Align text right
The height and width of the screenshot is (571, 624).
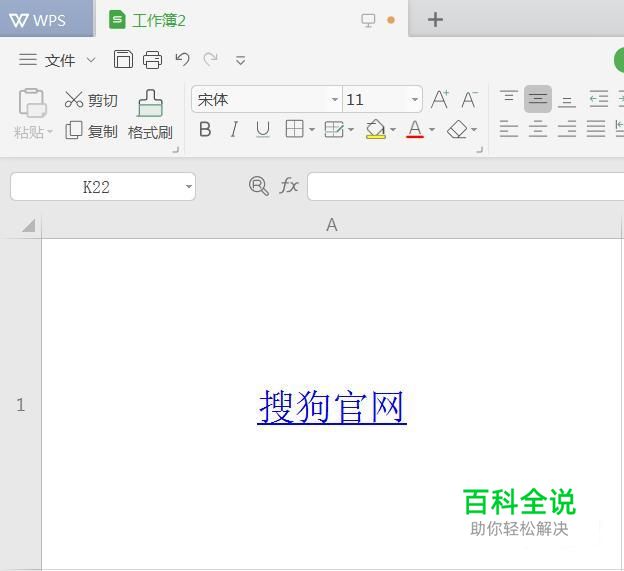[x=567, y=129]
